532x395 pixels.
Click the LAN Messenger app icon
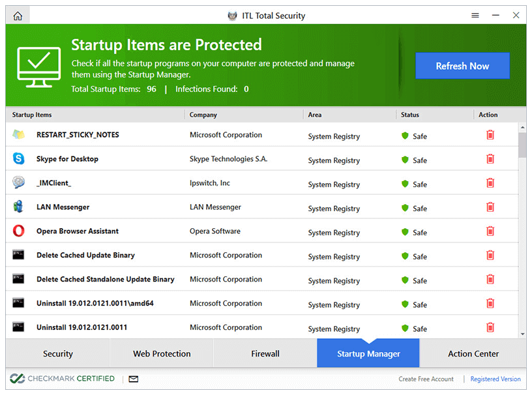pos(18,207)
